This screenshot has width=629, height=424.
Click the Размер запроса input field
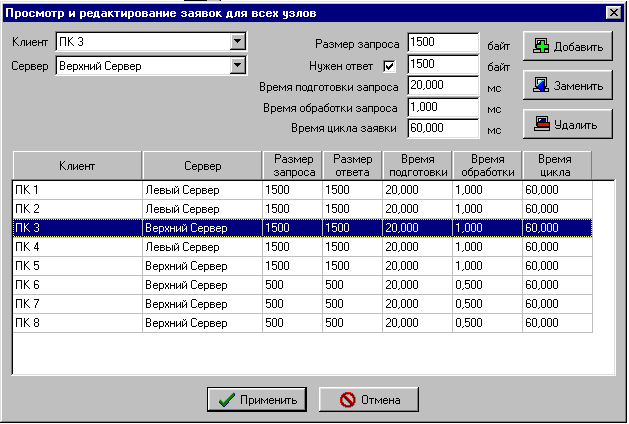click(x=443, y=43)
